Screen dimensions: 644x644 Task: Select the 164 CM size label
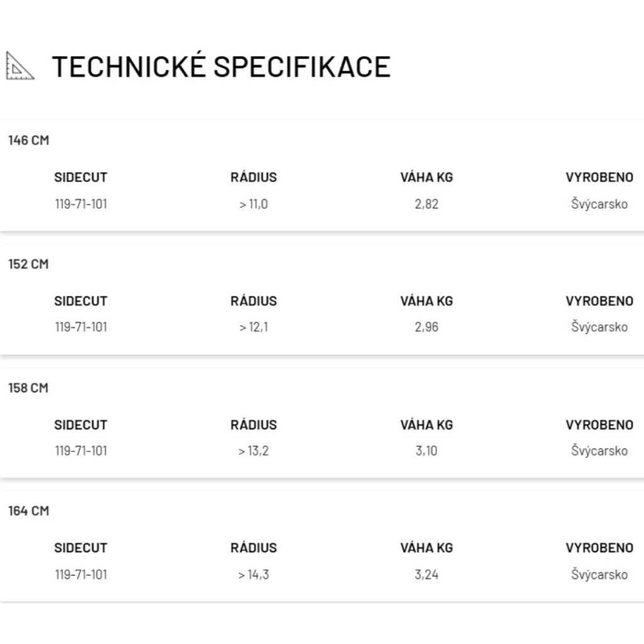28,511
